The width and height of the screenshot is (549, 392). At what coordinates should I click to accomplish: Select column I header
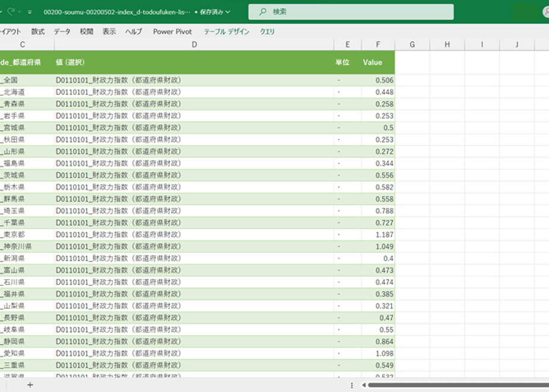(x=482, y=45)
